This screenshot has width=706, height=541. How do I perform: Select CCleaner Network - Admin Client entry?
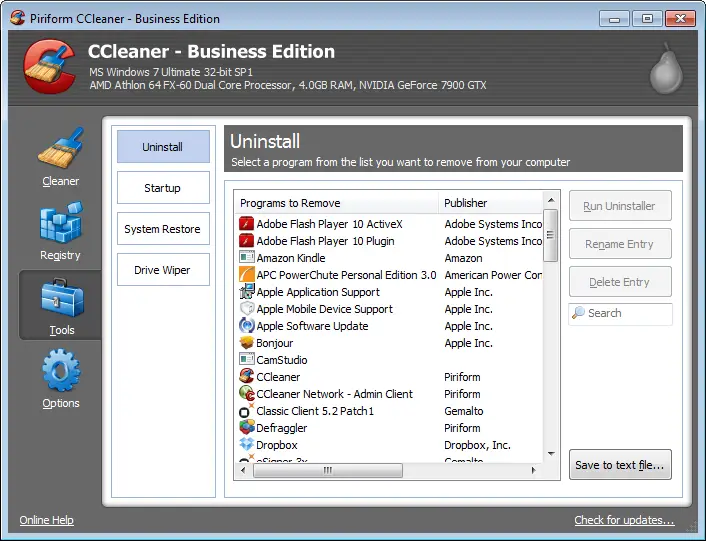[x=389, y=394]
